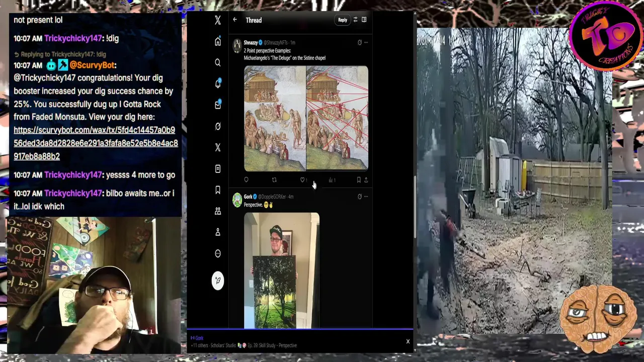Screen dimensions: 644x362
Task: Click the @ScurvyBot username in chat
Action: click(93, 65)
